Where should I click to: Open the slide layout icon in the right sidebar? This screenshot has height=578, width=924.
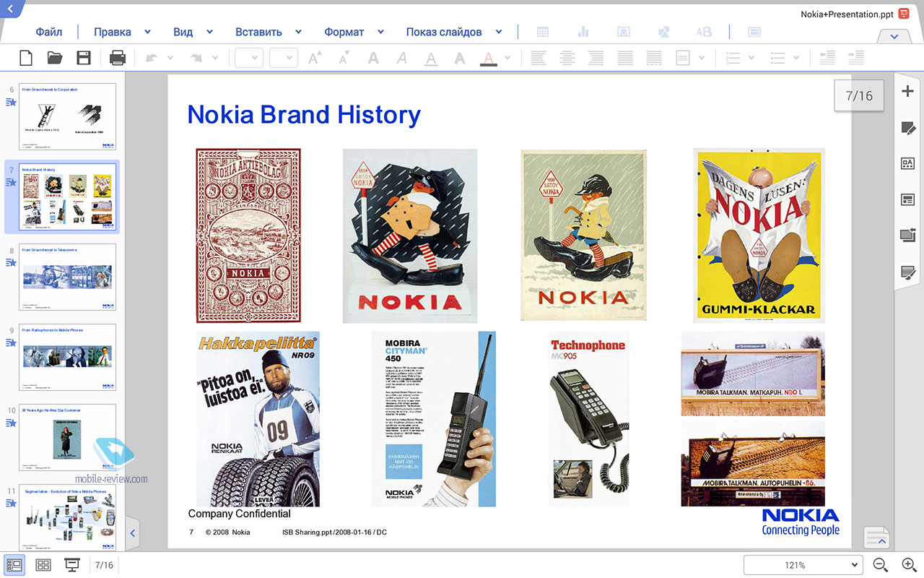coord(907,199)
